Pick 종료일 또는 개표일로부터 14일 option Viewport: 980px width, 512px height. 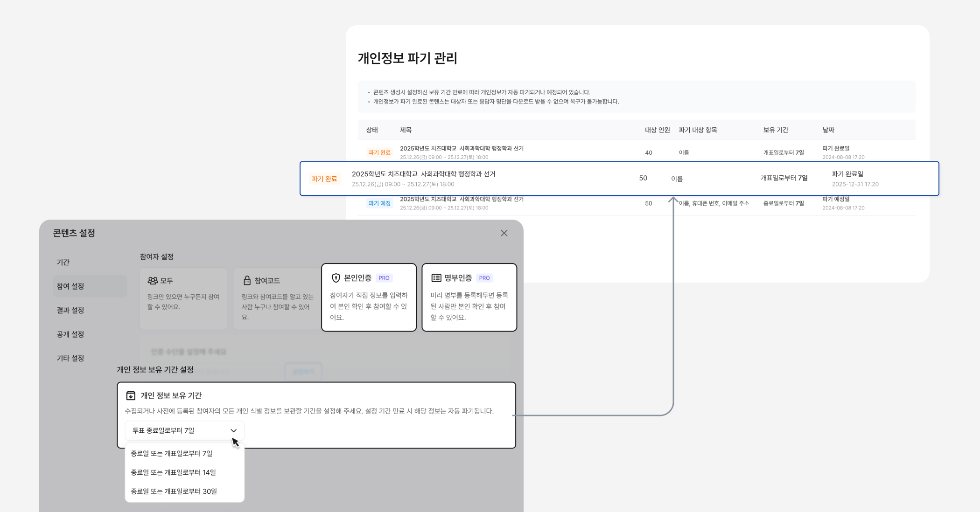(x=173, y=472)
